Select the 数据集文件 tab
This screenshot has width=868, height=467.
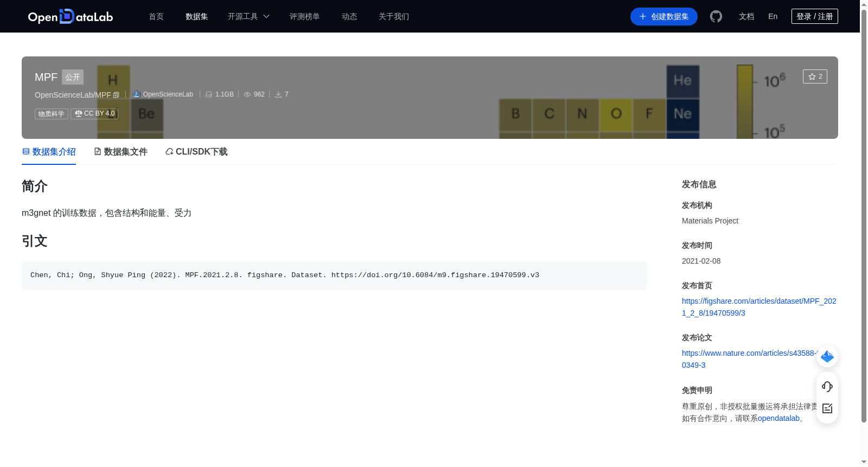tap(120, 152)
